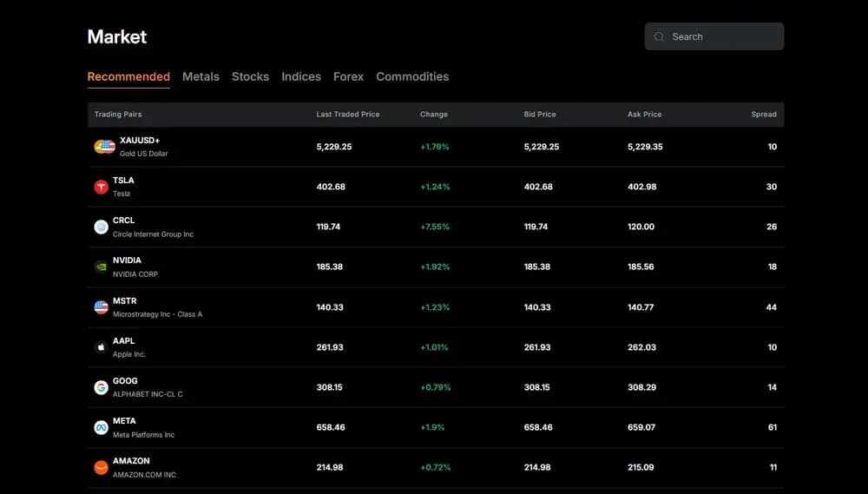This screenshot has height=494, width=868.
Task: Open the AAPL trading pair
Action: tap(436, 347)
